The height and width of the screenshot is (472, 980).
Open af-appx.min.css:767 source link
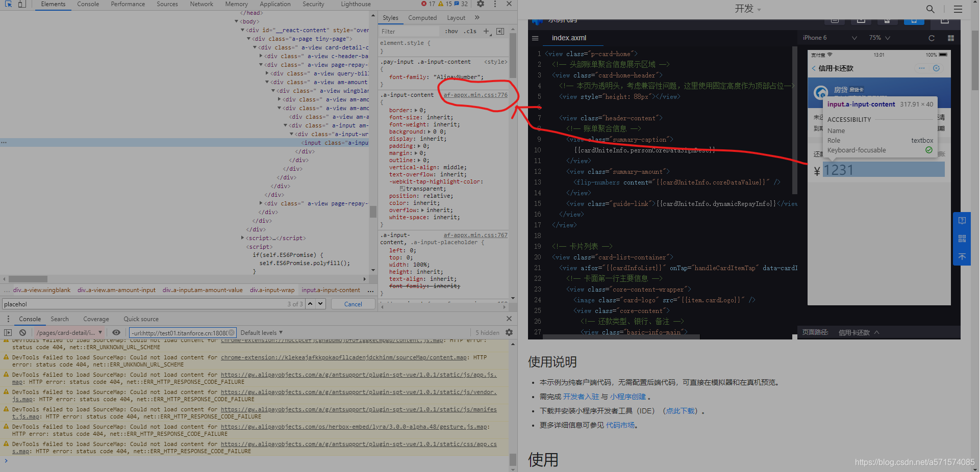[475, 235]
